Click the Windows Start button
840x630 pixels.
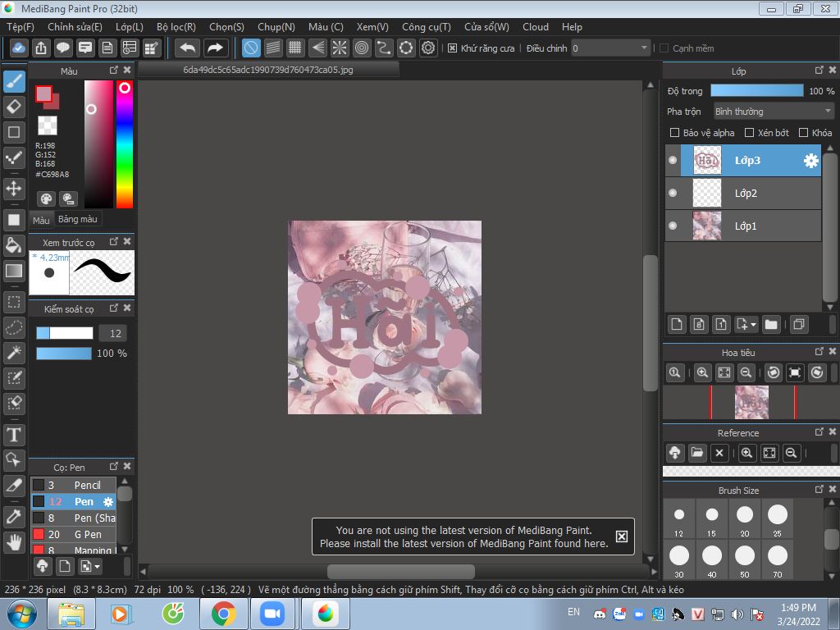(21, 614)
